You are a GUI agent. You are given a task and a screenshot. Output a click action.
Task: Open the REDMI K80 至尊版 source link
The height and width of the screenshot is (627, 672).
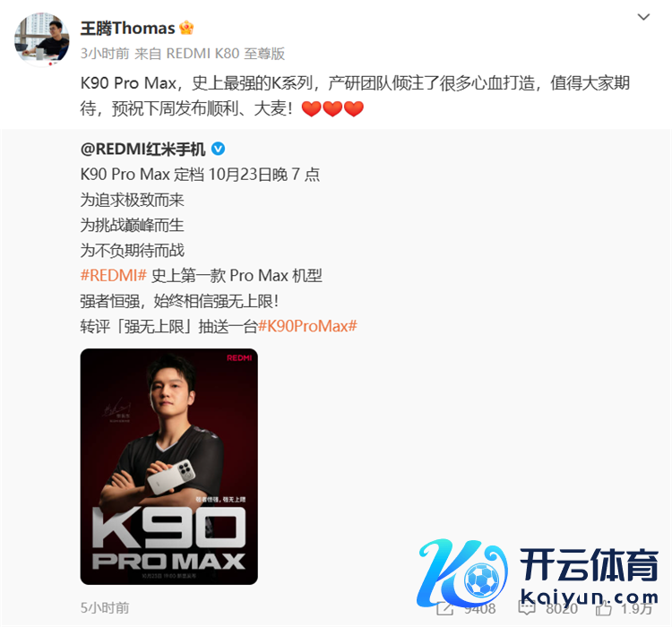[x=226, y=54]
